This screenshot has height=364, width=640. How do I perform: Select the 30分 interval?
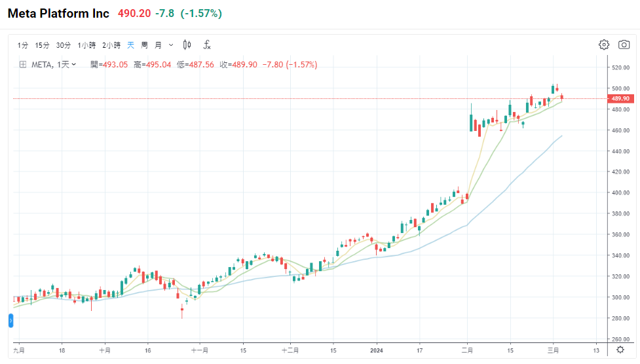[64, 45]
